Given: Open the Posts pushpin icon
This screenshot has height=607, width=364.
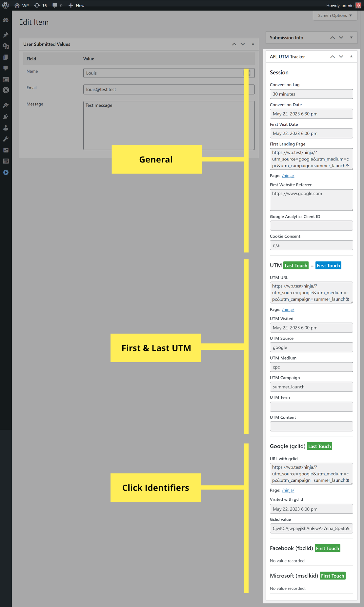Looking at the screenshot, I should (6, 35).
